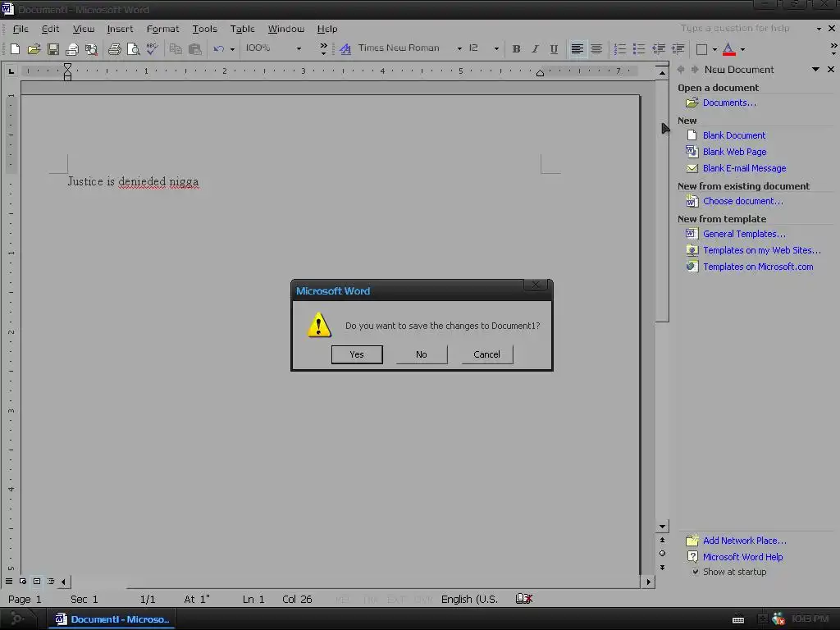The image size is (840, 630).
Task: Run Spelling and Grammar check icon
Action: [x=152, y=49]
